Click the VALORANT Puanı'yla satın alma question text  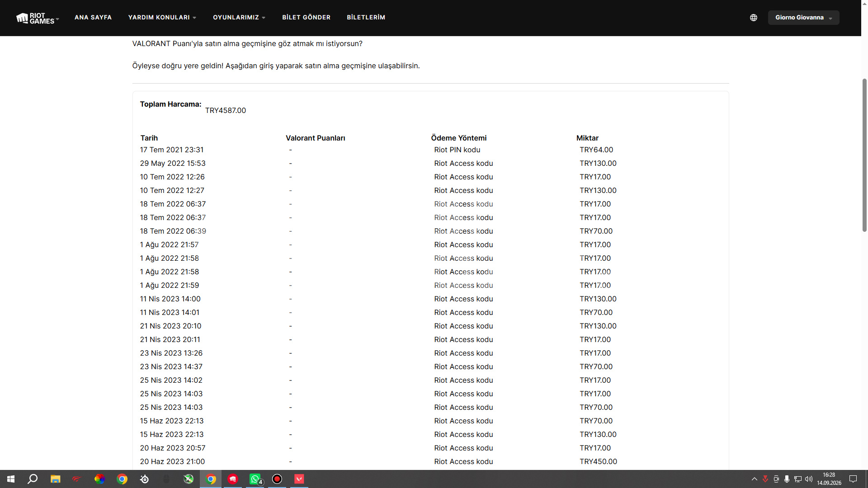point(247,44)
